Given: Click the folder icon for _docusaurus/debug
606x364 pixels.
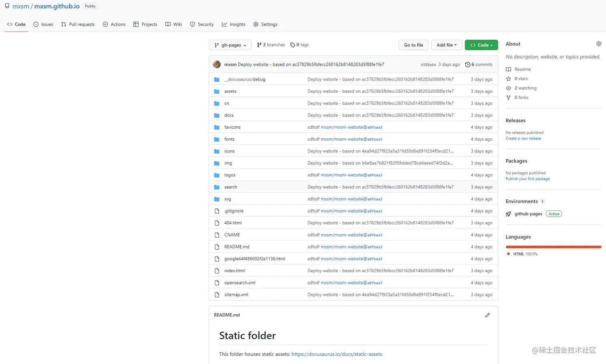Looking at the screenshot, I should (x=217, y=79).
